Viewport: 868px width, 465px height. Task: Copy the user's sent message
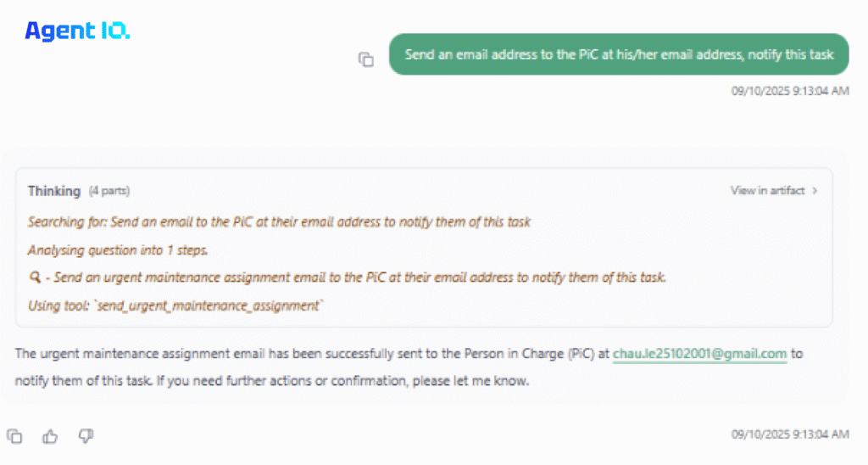365,59
